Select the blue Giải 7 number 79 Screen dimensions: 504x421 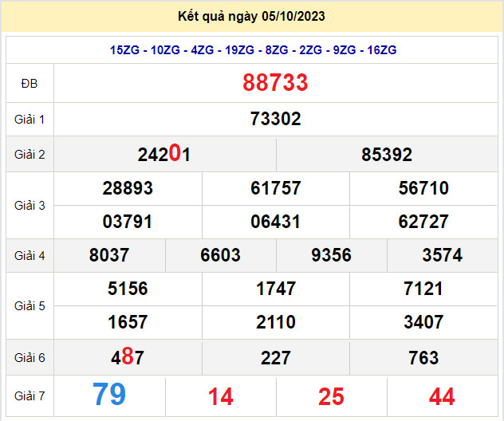coord(109,394)
